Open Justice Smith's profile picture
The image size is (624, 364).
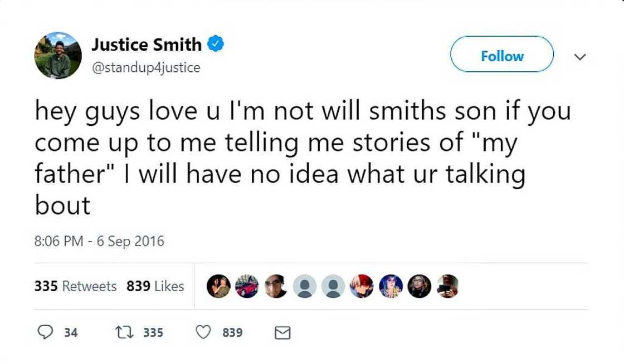[58, 56]
